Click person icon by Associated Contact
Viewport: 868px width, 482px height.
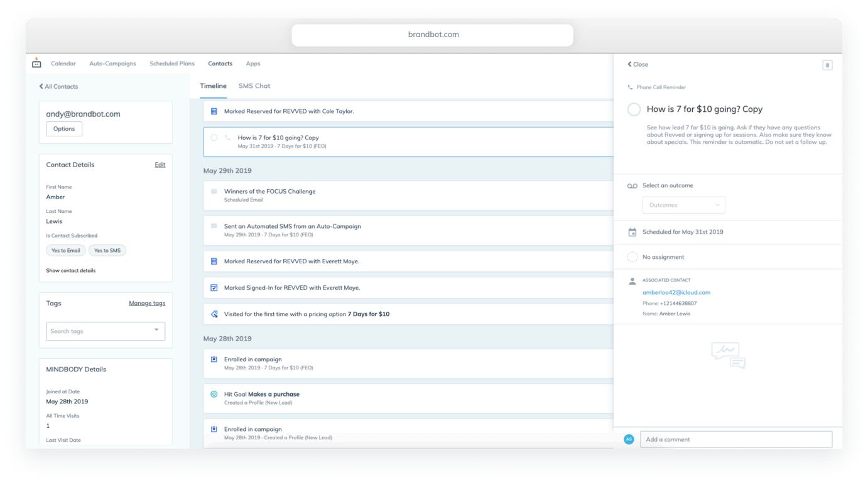[632, 282]
